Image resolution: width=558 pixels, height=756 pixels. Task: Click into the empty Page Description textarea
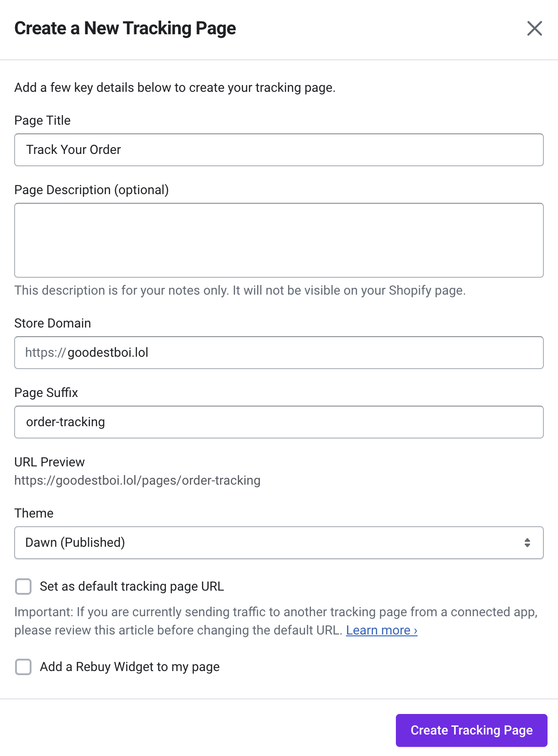pos(279,240)
